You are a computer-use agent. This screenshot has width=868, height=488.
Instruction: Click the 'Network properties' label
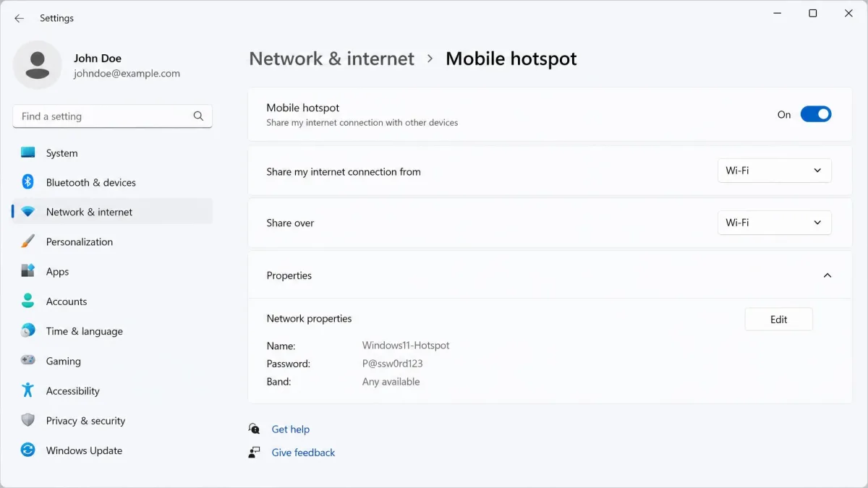tap(309, 318)
